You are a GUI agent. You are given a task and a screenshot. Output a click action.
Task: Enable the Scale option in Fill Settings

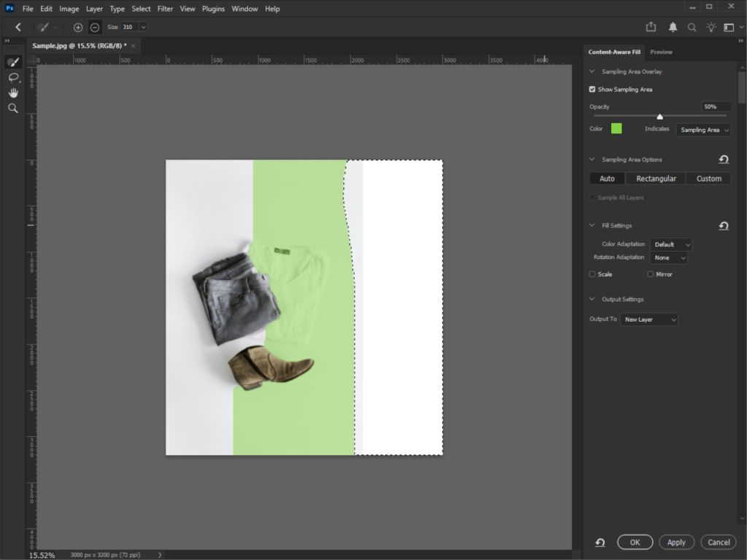tap(592, 273)
